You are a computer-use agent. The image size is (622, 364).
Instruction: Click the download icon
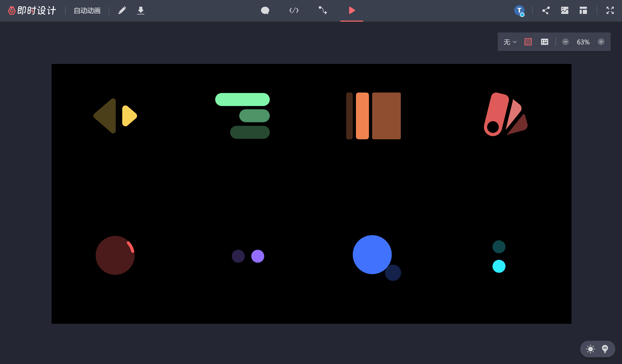(x=141, y=11)
